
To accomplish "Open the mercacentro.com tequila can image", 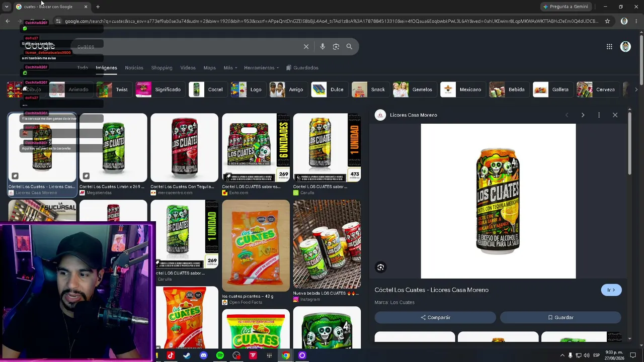I will 184,147.
